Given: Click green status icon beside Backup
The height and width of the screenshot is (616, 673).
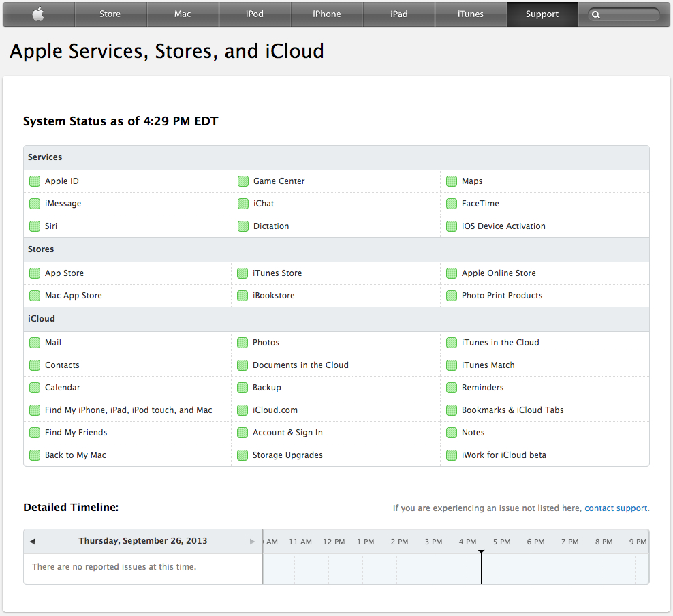Looking at the screenshot, I should (x=242, y=388).
